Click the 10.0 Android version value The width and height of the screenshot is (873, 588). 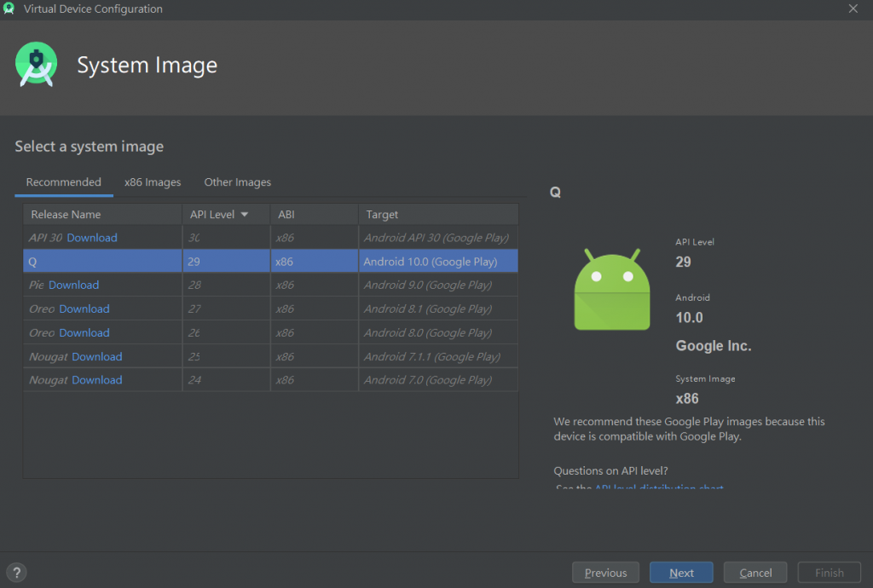tap(689, 318)
